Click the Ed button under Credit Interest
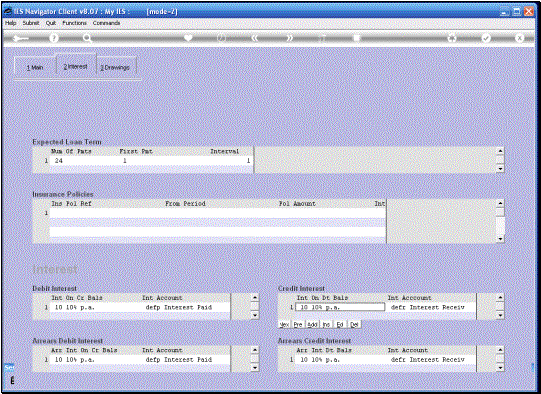The image size is (541, 394). pos(340,325)
